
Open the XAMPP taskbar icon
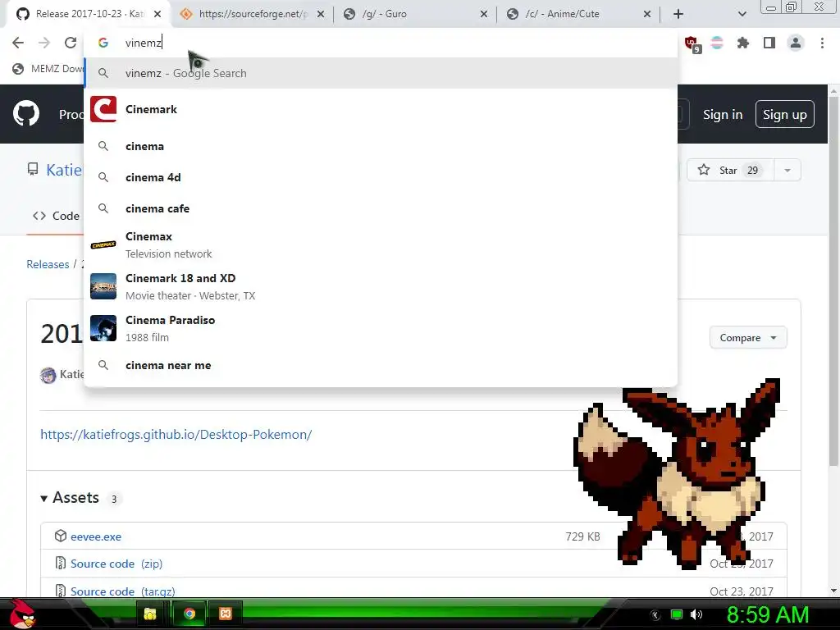coord(226,614)
